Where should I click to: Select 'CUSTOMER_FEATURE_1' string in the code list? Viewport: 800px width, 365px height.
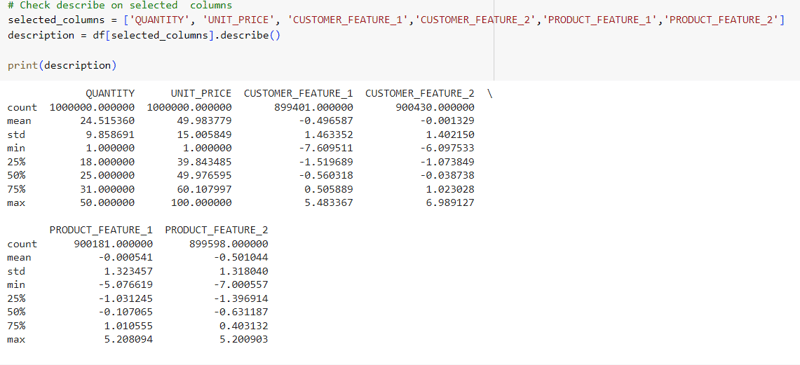348,20
